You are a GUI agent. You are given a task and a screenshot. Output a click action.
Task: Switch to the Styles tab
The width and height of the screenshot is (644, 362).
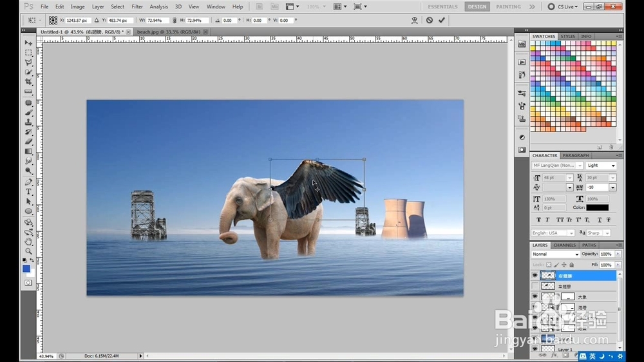pos(567,36)
